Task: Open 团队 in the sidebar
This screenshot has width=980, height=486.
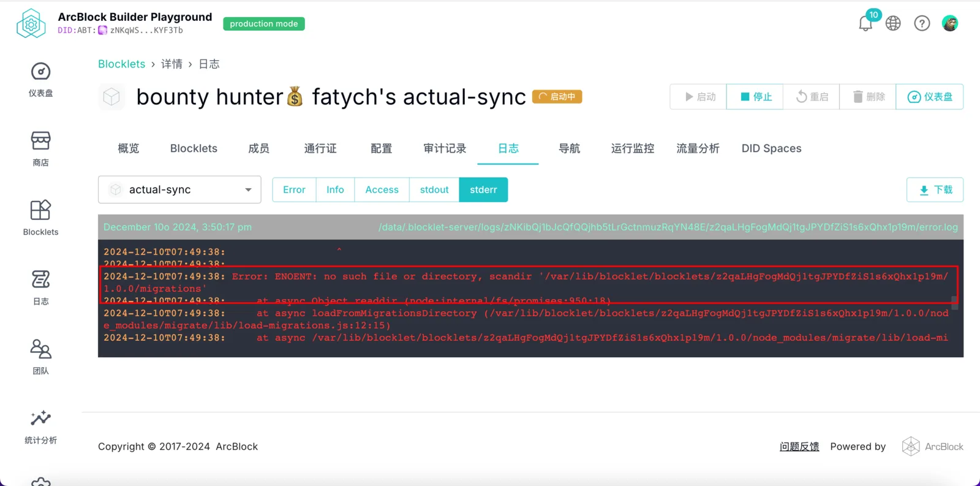Action: pyautogui.click(x=40, y=357)
